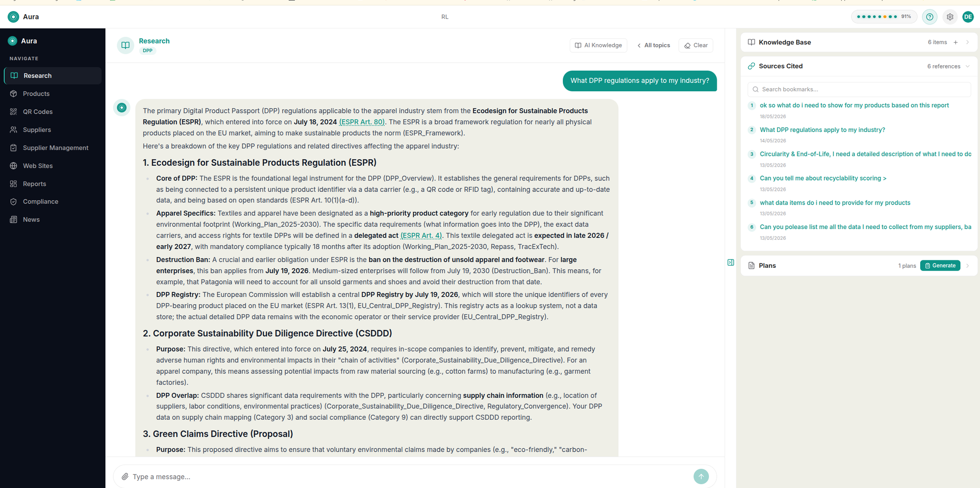Click the Aura logo in sidebar header

click(12, 41)
